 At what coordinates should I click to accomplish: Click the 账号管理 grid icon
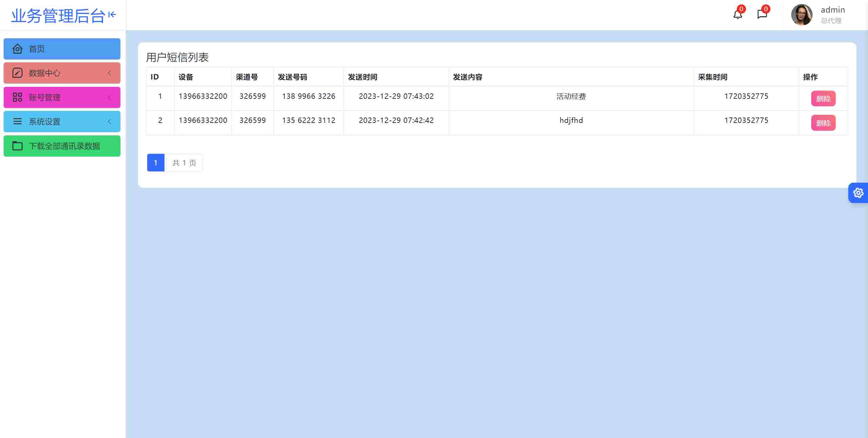pos(17,97)
